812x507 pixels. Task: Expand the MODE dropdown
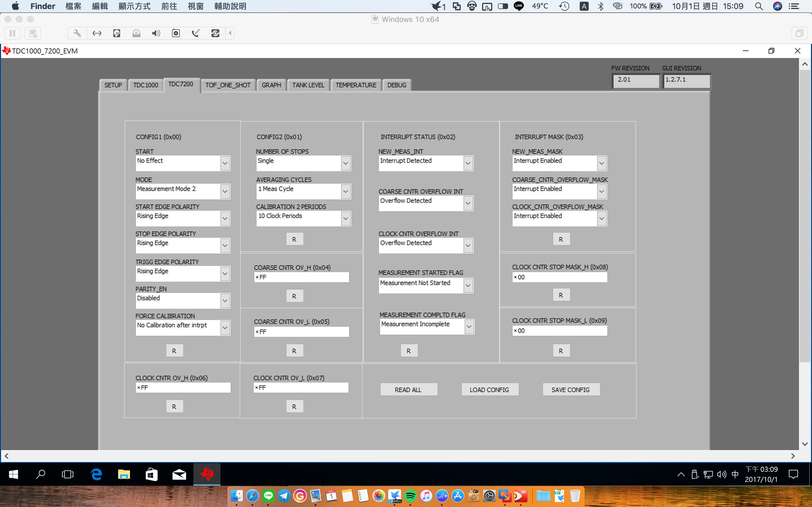coord(225,192)
